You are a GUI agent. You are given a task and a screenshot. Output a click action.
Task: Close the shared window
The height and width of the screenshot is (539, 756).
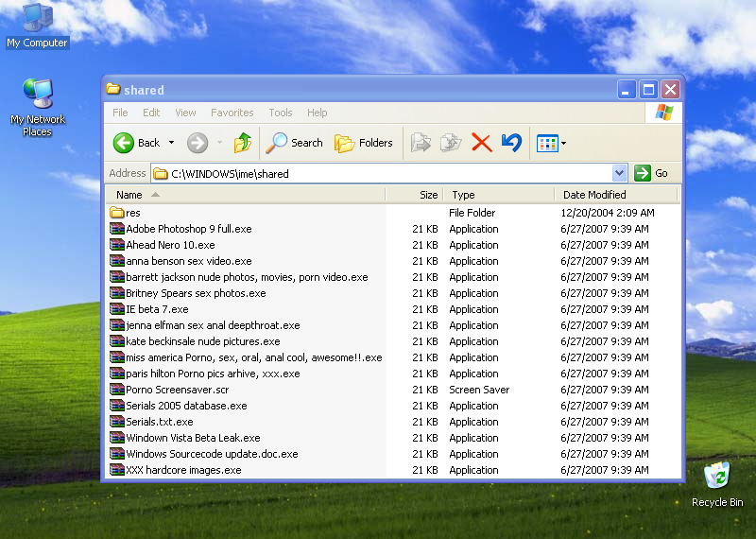pos(671,90)
